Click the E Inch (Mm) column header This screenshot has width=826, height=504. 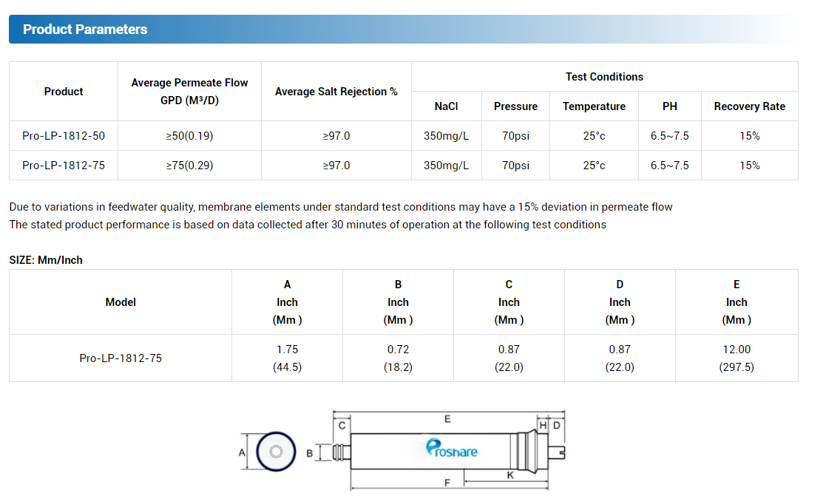(737, 302)
